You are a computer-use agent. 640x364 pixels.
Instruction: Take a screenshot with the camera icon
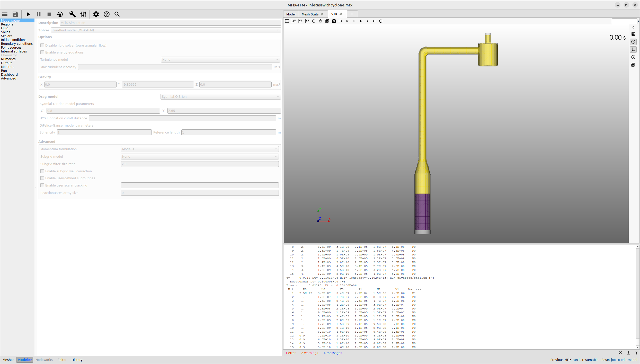pyautogui.click(x=334, y=21)
